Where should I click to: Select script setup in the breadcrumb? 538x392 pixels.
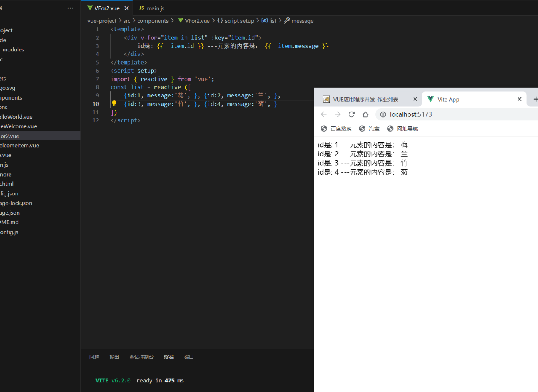[239, 21]
